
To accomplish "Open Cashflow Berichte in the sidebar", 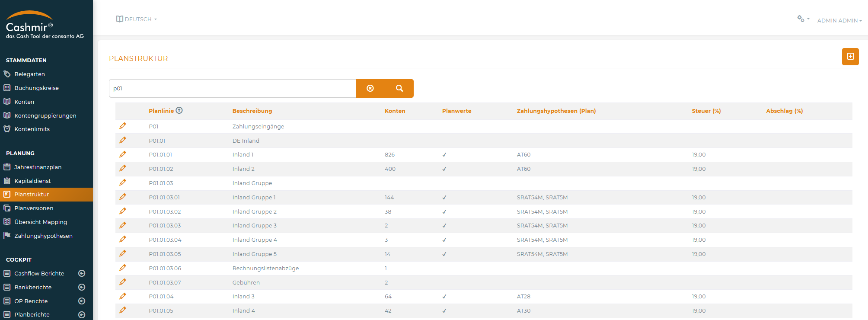I will 39,273.
